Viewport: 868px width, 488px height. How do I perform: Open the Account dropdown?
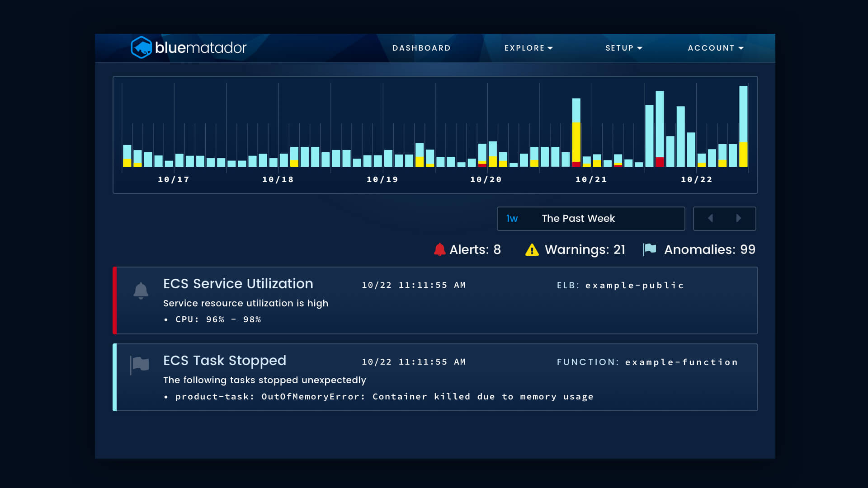716,48
